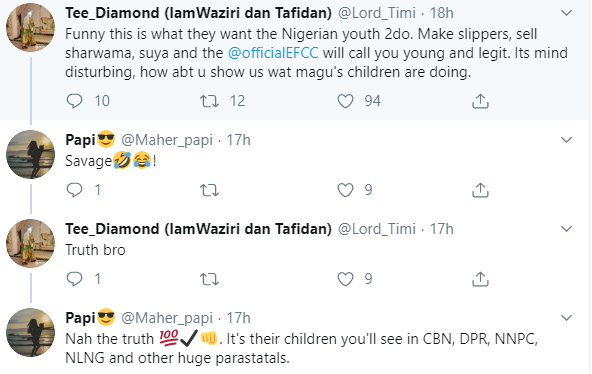This screenshot has width=592, height=374.
Task: Share the 'Savage' tweet
Action: coord(480,190)
